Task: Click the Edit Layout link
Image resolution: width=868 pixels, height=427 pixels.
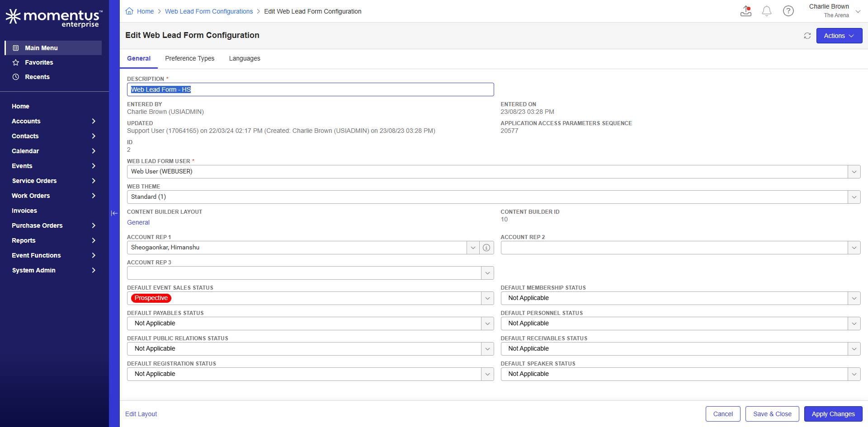Action: [x=141, y=414]
